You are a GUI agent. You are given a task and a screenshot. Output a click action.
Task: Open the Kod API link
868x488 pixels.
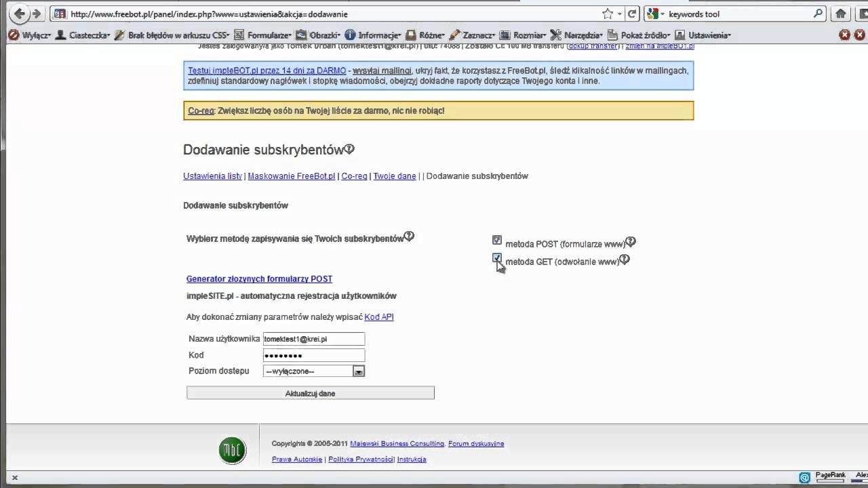pyautogui.click(x=379, y=317)
